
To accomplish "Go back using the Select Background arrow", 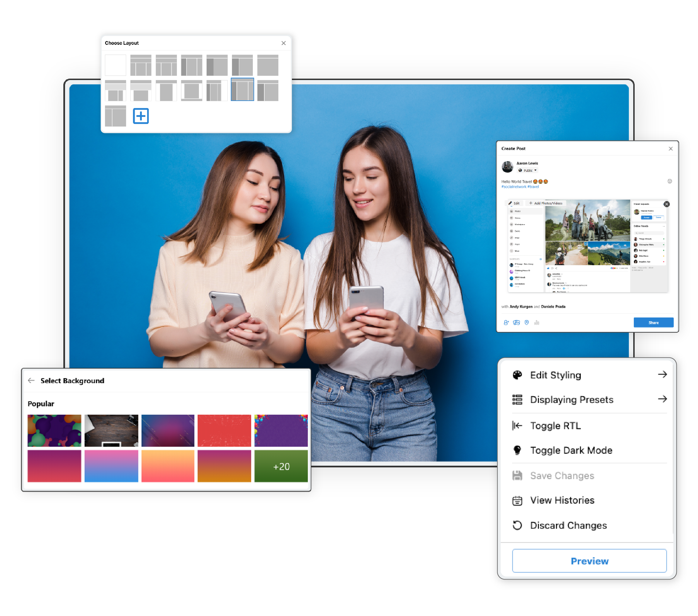I will pyautogui.click(x=31, y=381).
